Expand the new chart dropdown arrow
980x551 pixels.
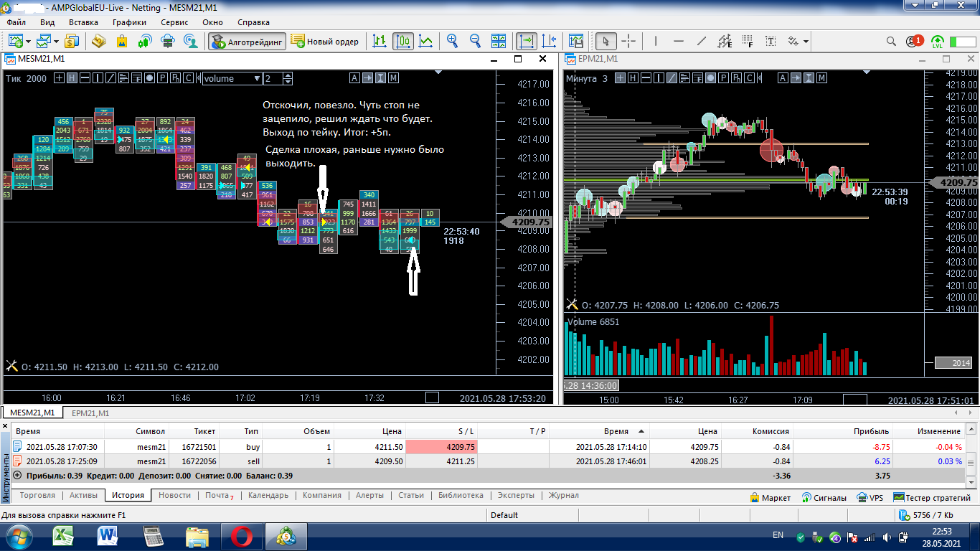[x=27, y=42]
